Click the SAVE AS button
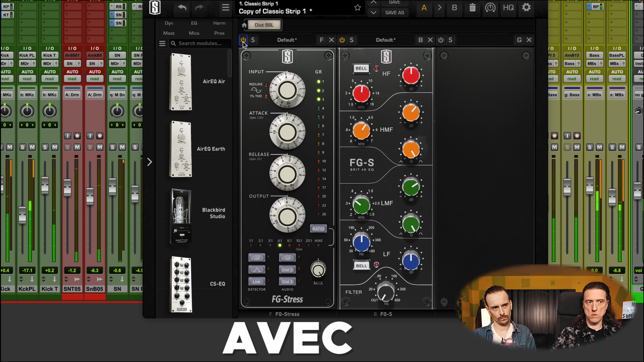Screen dimensions: 644x362 point(395,12)
